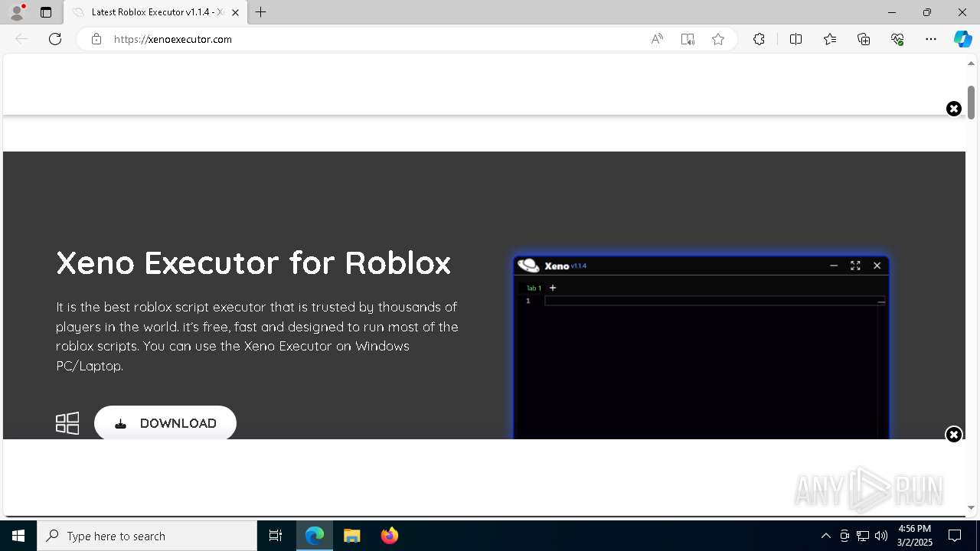Show hidden system tray icons

(825, 536)
